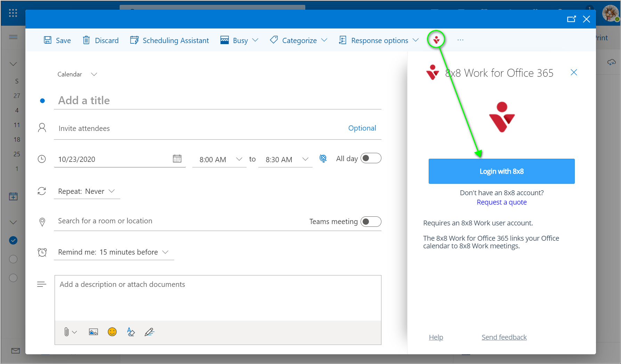Click the Response options form icon
The width and height of the screenshot is (621, 364).
tap(342, 40)
